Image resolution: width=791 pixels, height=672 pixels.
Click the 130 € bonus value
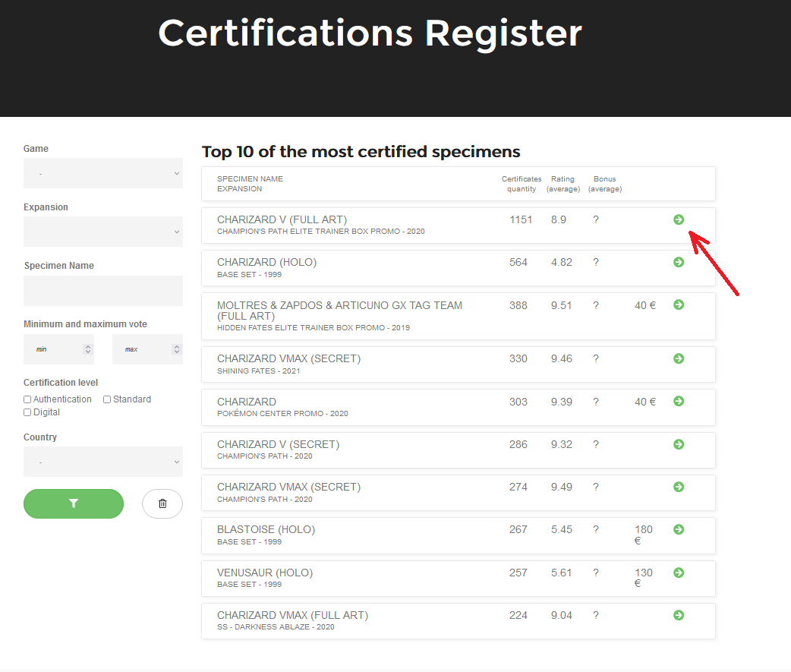pyautogui.click(x=643, y=578)
